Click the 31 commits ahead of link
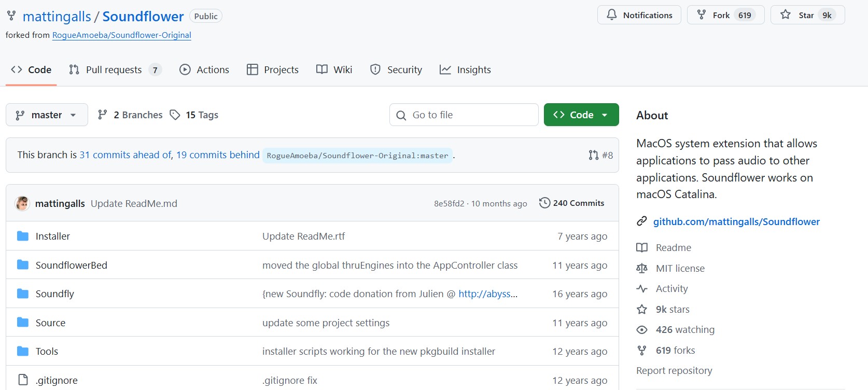868x390 pixels. click(x=125, y=155)
